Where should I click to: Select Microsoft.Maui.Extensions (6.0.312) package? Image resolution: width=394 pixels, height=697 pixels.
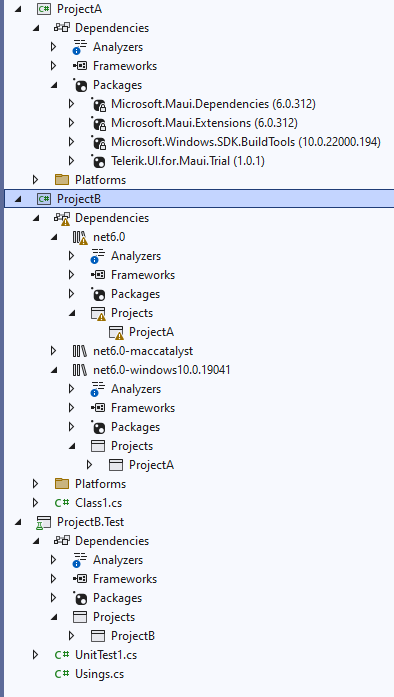[204, 123]
